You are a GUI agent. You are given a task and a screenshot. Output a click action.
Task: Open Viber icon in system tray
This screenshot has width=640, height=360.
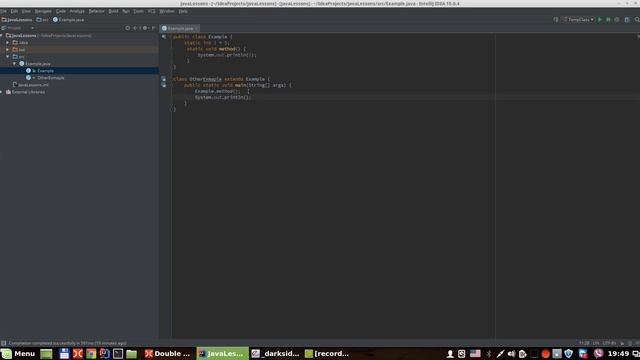click(598, 354)
